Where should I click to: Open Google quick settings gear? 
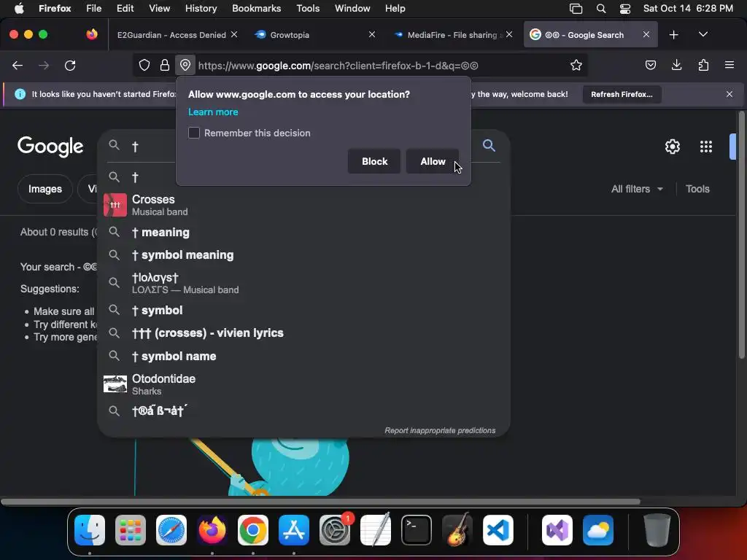pos(672,146)
